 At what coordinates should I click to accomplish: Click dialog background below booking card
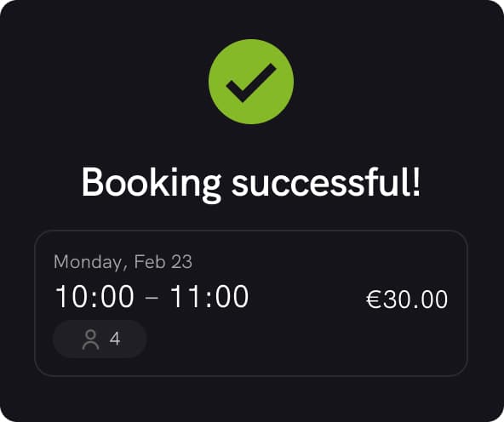point(251,398)
